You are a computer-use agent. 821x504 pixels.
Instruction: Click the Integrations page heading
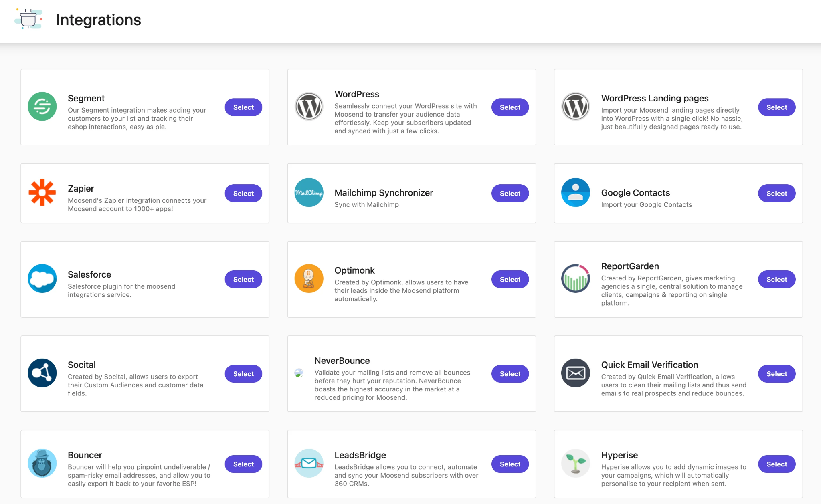[x=99, y=20]
